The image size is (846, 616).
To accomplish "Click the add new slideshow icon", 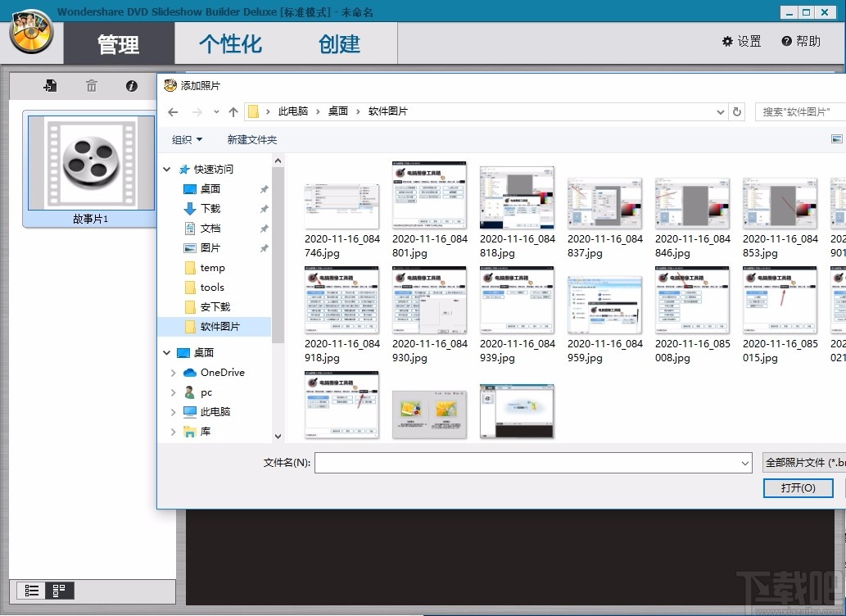I will point(50,85).
